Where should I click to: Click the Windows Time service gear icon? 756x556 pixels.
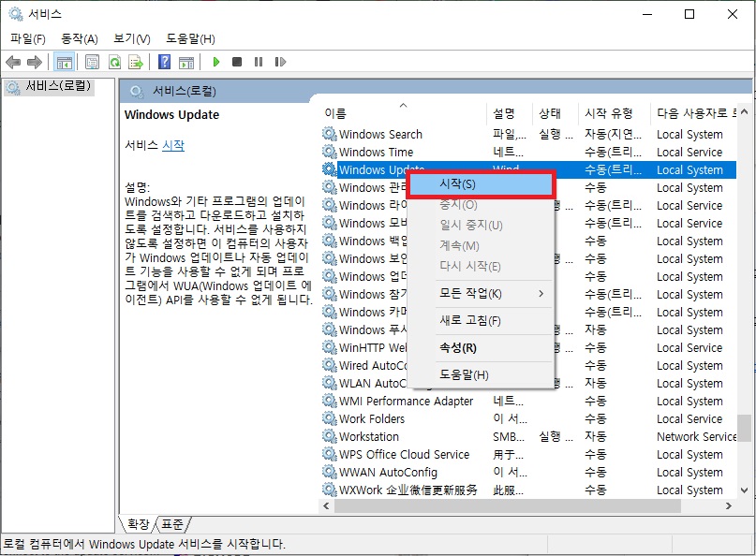(330, 152)
